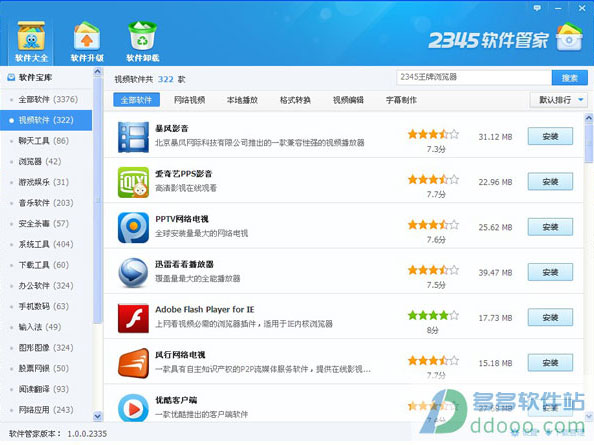Switch to the 本地播放 tab
This screenshot has width=594, height=445.
click(242, 100)
